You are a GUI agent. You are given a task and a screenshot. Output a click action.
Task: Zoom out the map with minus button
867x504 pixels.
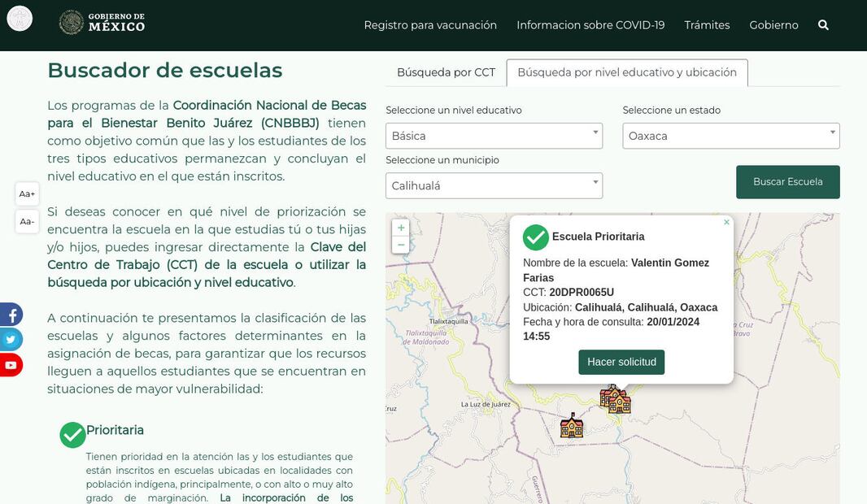(401, 245)
